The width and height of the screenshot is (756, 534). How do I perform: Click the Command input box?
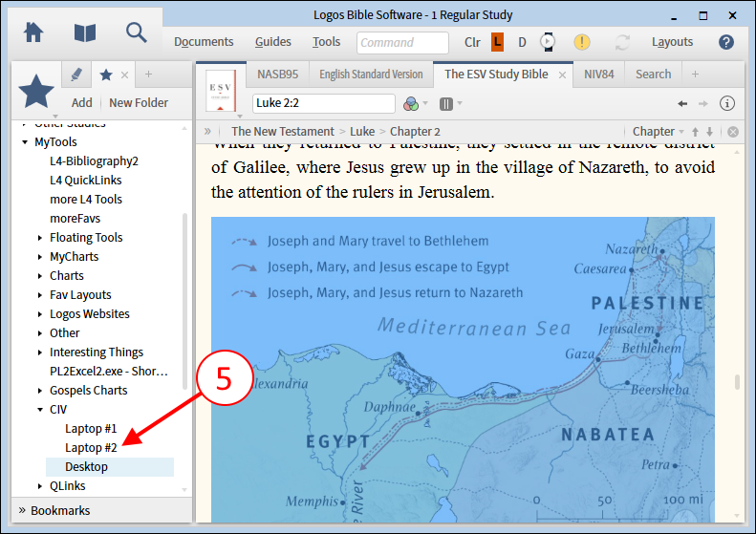click(402, 42)
